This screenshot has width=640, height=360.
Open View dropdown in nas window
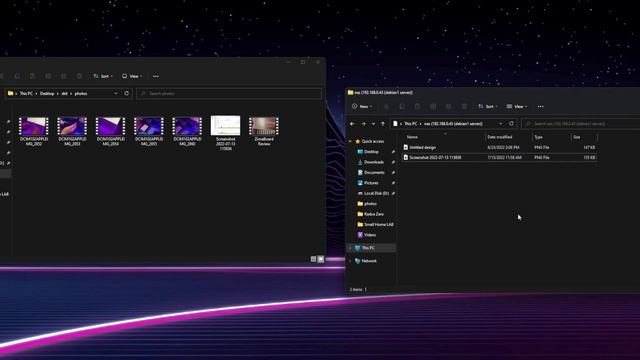point(517,107)
